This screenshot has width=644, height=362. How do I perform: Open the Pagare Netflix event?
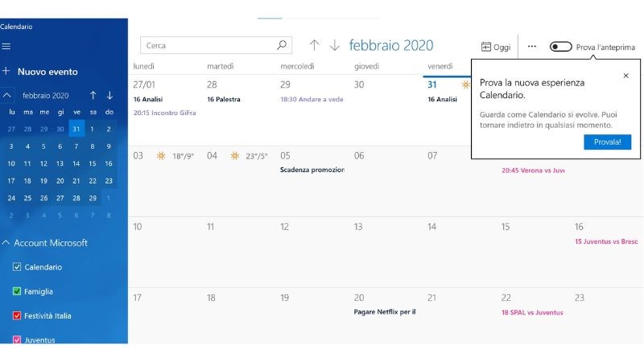[385, 311]
